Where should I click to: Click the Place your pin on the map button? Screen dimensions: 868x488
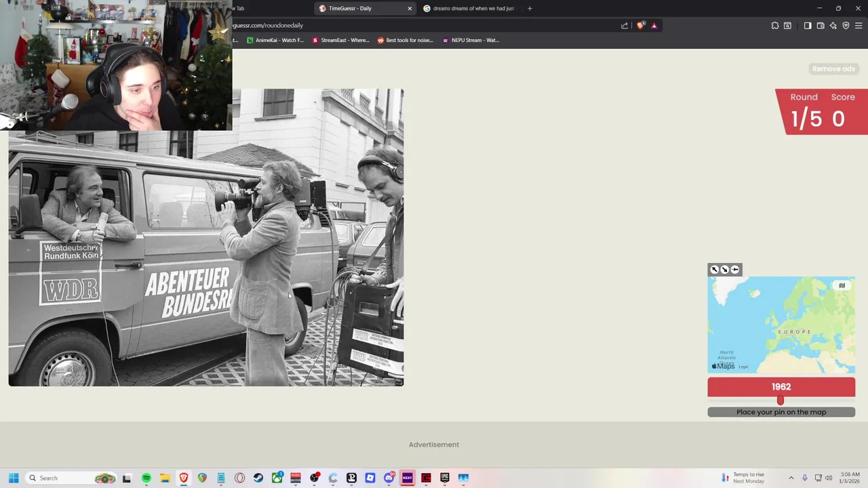tap(781, 412)
